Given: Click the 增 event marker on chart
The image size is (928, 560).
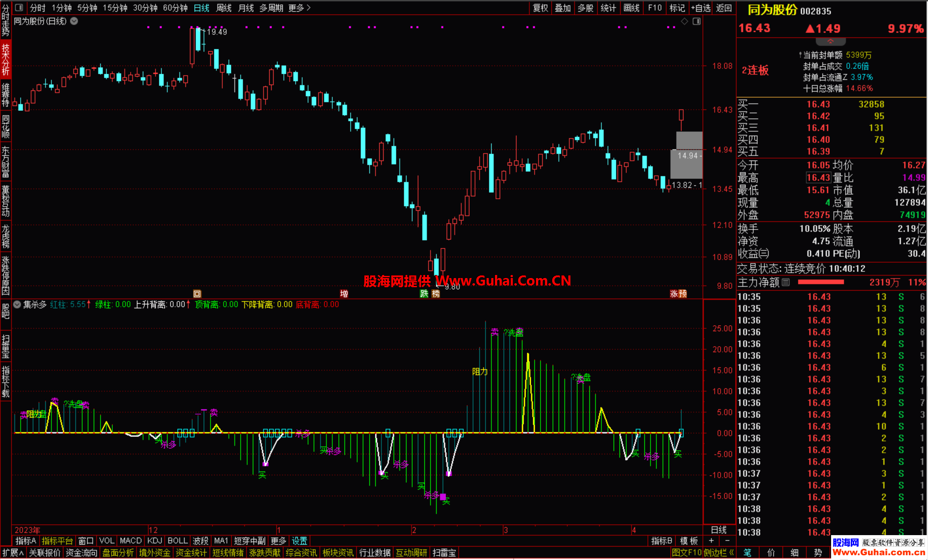Looking at the screenshot, I should pos(344,294).
